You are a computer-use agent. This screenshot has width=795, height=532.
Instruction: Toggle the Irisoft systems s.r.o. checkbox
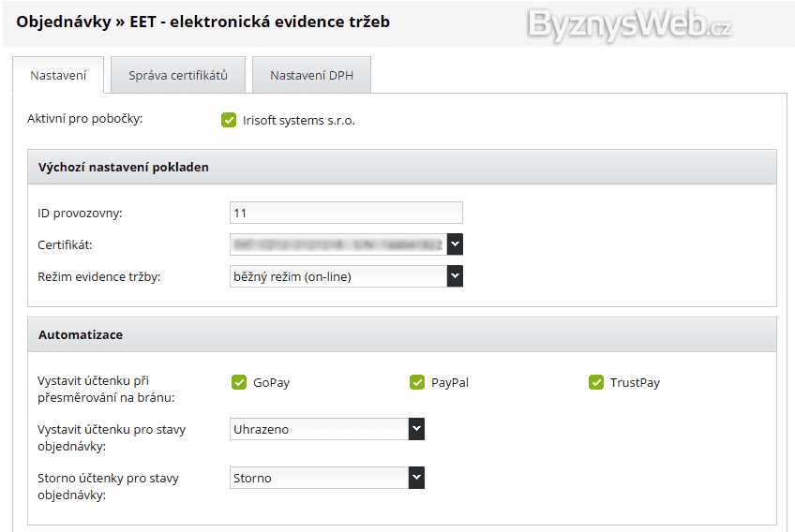point(229,120)
